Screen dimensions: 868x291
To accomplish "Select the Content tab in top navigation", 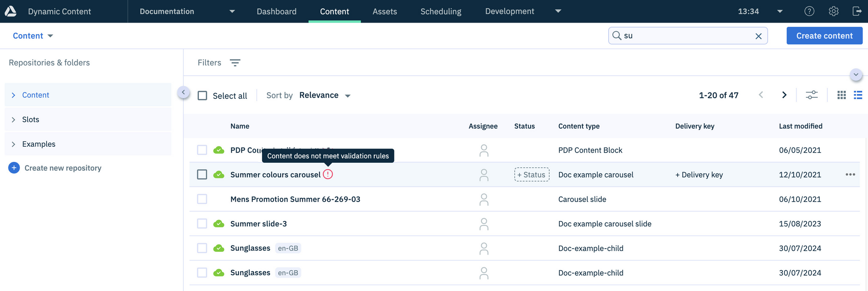I will (335, 11).
